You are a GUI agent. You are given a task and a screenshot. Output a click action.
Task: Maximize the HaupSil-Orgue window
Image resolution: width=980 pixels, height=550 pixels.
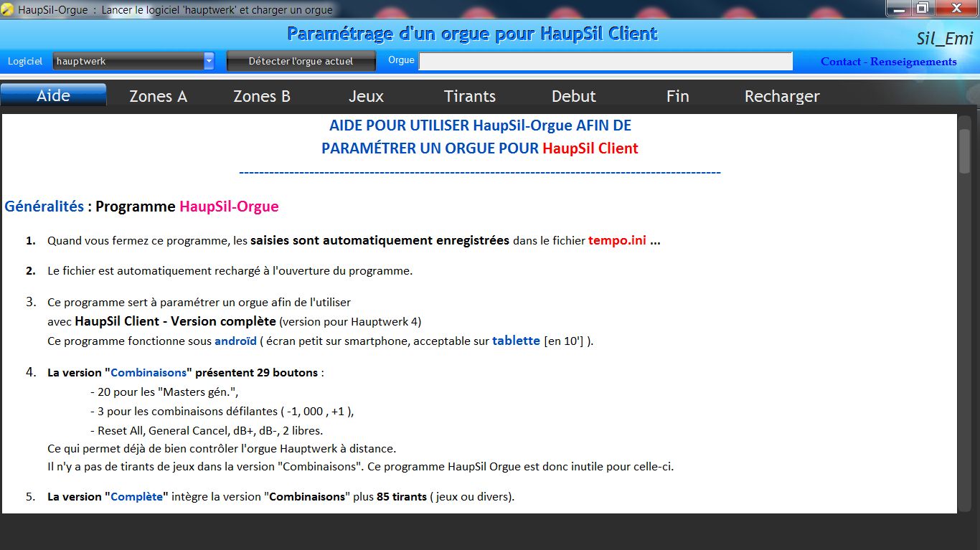[922, 8]
